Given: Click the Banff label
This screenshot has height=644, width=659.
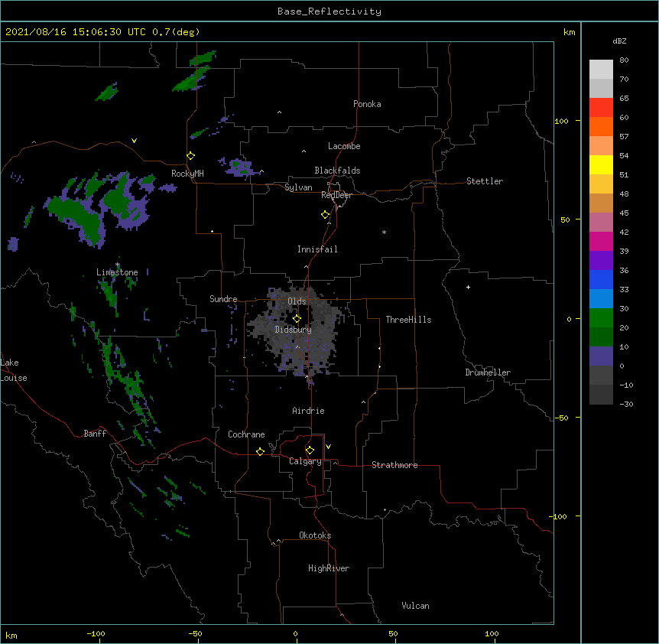Looking at the screenshot, I should (x=95, y=434).
